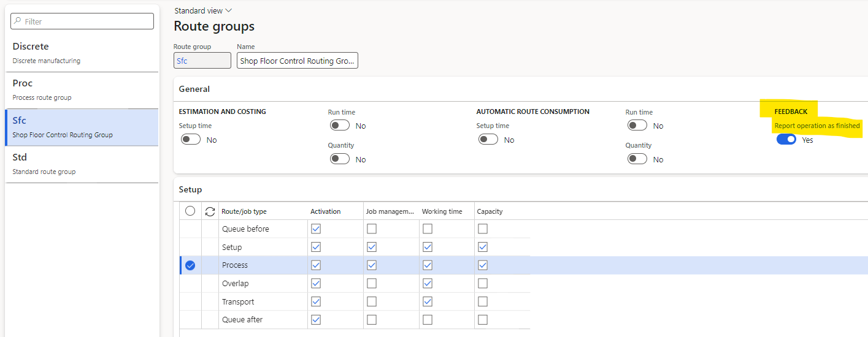Click the search icon in Filter box
This screenshot has width=868, height=337.
click(x=17, y=21)
